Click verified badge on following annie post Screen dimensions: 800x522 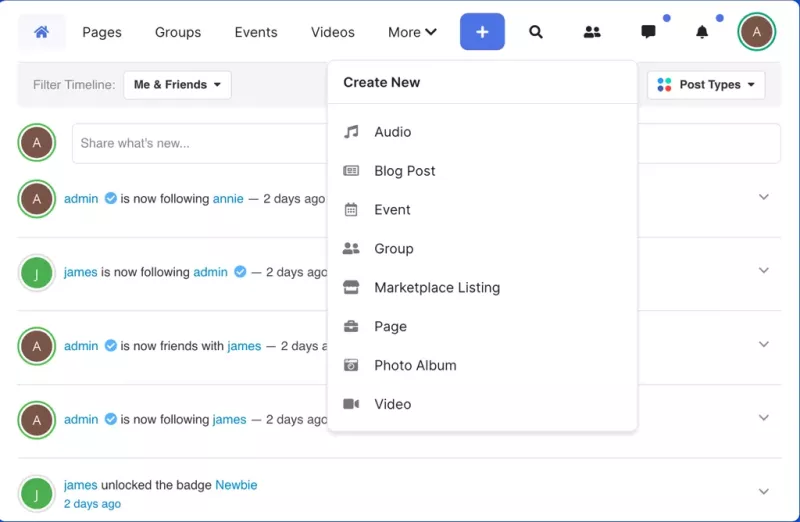[110, 198]
